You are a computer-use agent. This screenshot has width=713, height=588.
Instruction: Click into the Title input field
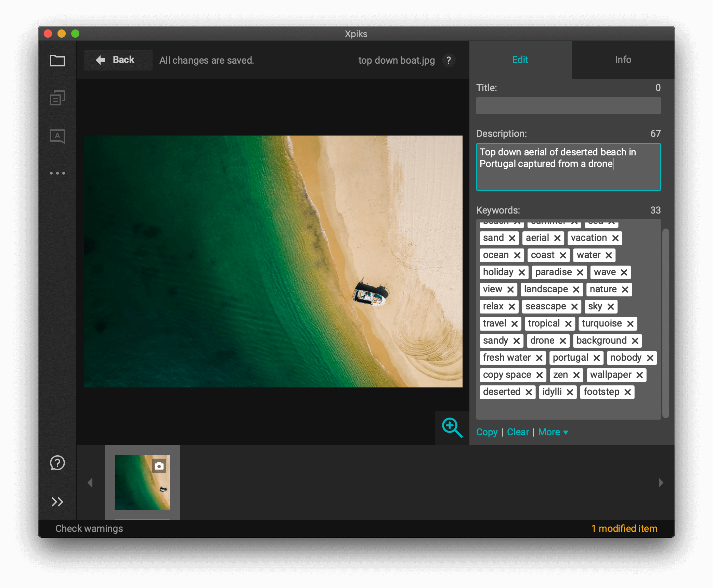tap(568, 106)
